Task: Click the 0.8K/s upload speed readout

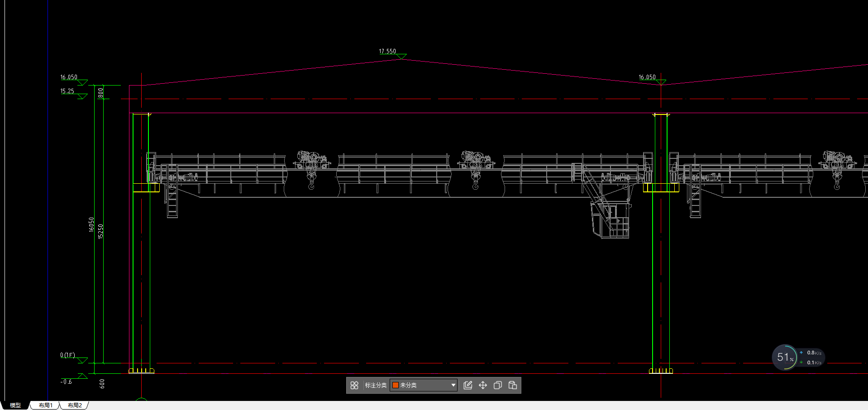Action: coord(814,353)
